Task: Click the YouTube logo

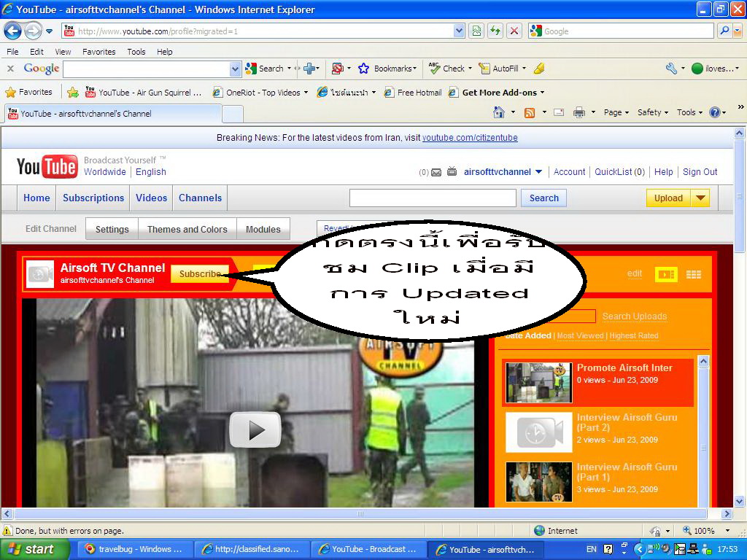Action: tap(47, 166)
